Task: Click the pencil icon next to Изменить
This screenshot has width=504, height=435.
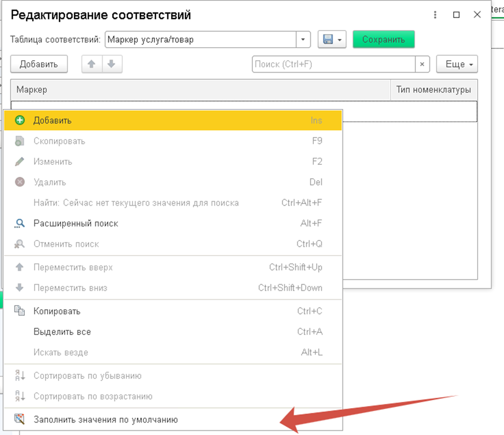Action: 20,162
